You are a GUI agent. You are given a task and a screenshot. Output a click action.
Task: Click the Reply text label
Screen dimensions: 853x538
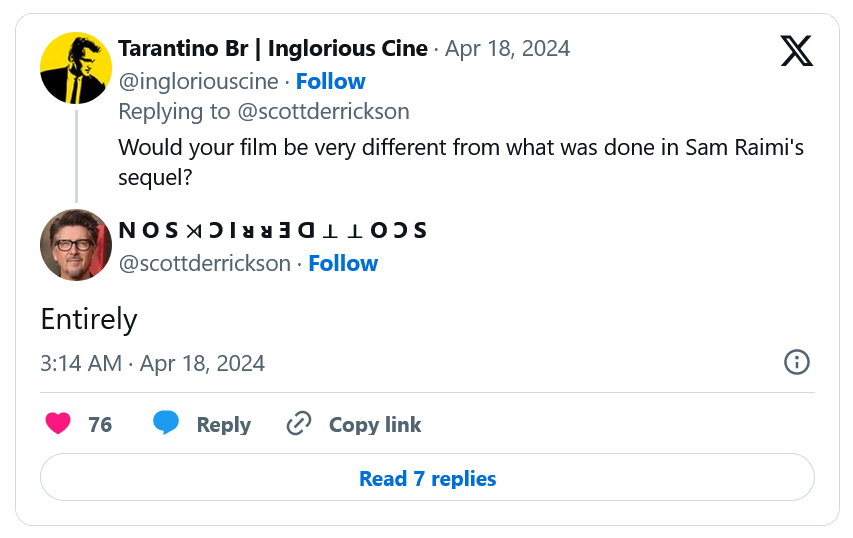coord(224,424)
